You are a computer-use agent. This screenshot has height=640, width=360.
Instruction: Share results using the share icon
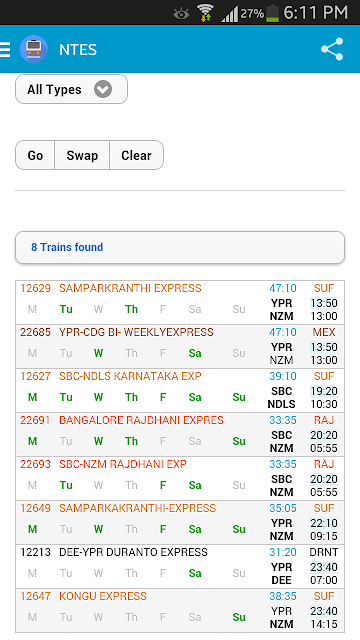coord(332,49)
